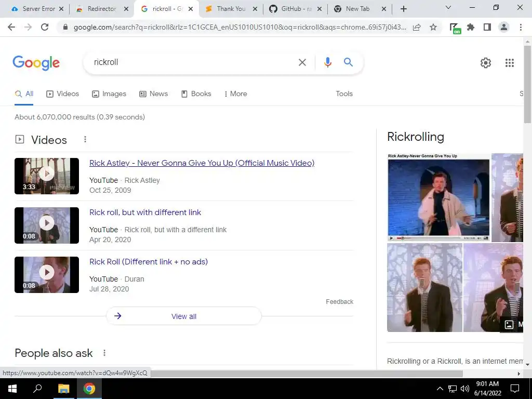Select the Videos search filter
Screen dimensions: 532x399
tap(62, 94)
